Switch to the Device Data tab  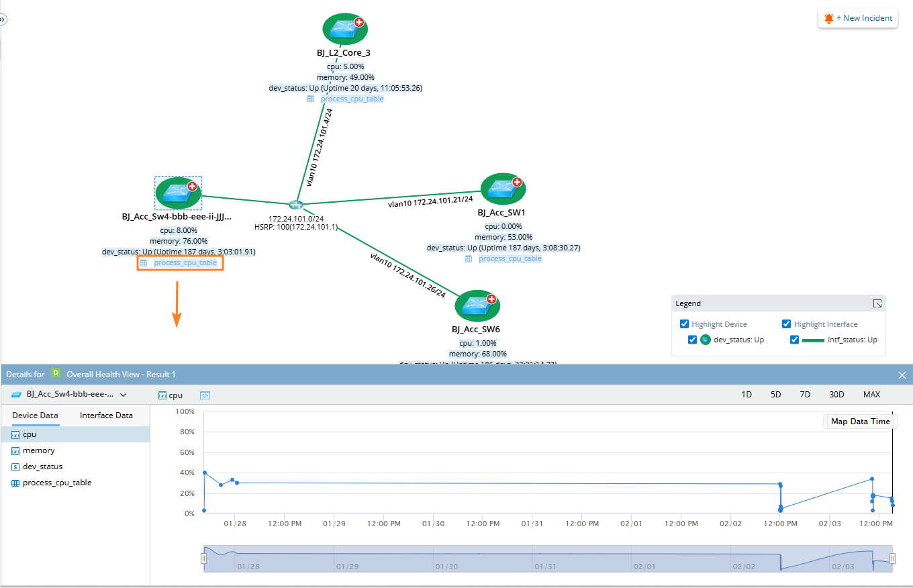(35, 415)
